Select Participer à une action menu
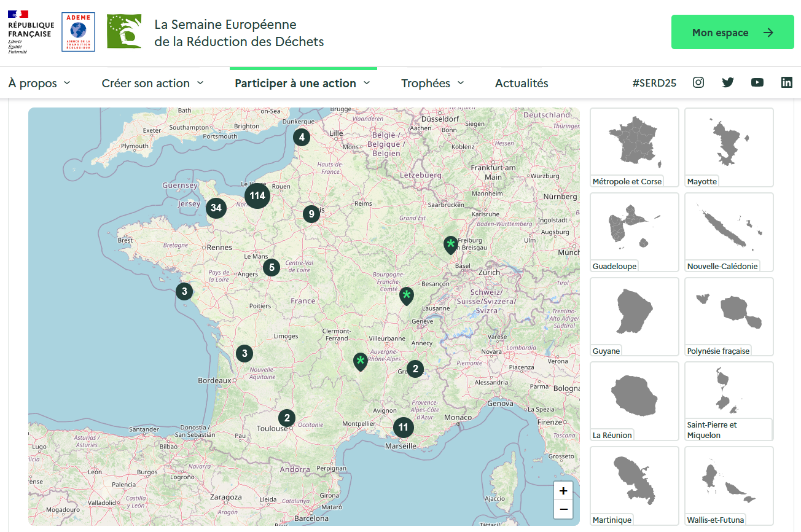801x532 pixels. (302, 82)
